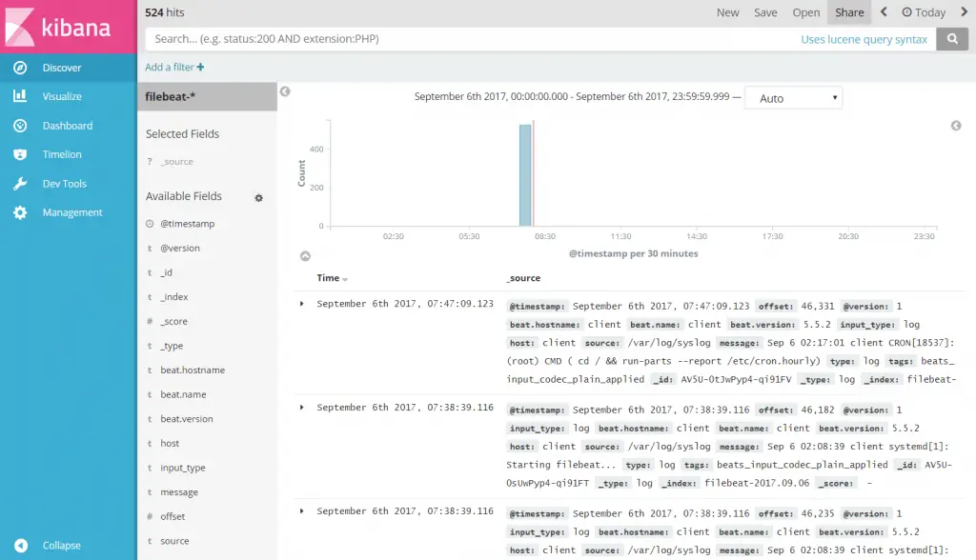Open Management gear icon

coord(20,212)
